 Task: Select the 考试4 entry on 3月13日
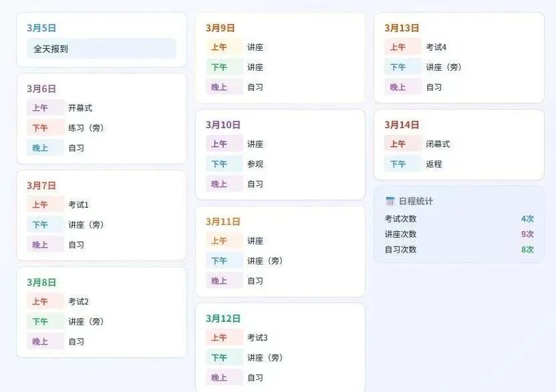[436, 47]
